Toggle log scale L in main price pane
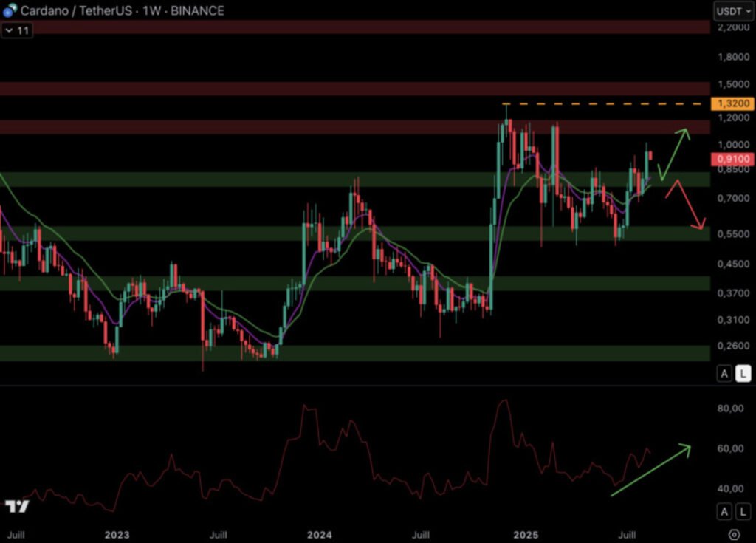756x543 pixels. tap(742, 374)
